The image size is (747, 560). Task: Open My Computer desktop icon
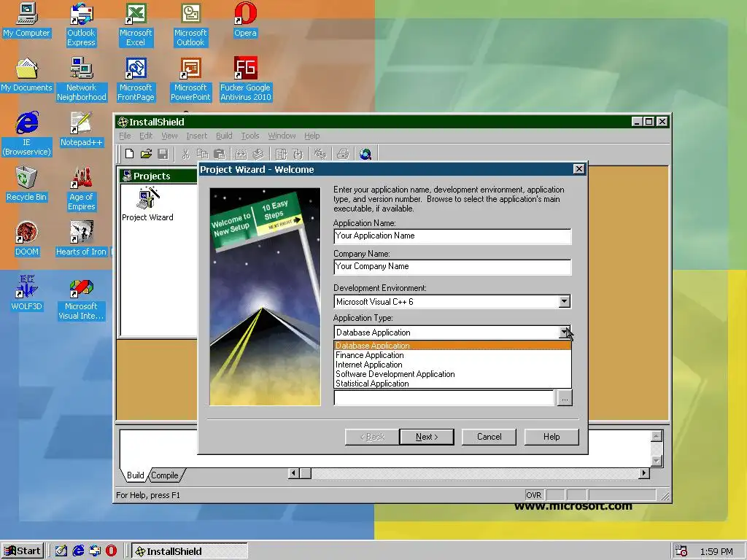(27, 20)
